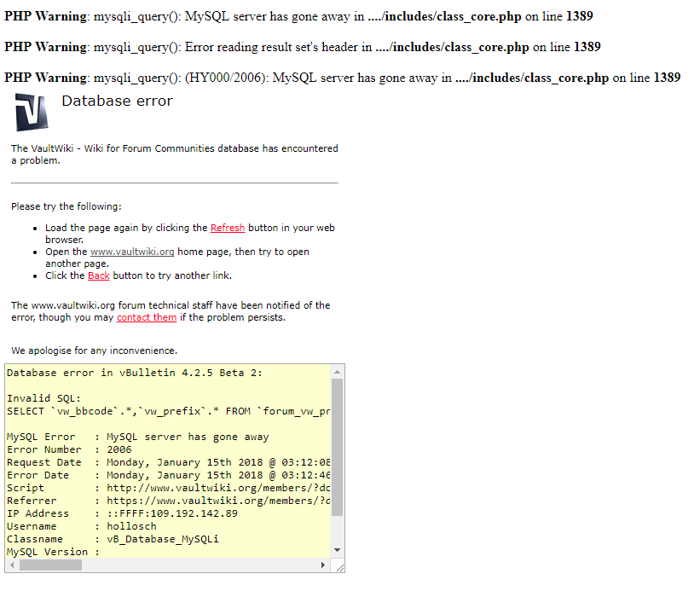700x591 pixels.
Task: Click the Error Number value 2006
Action: [x=119, y=450]
